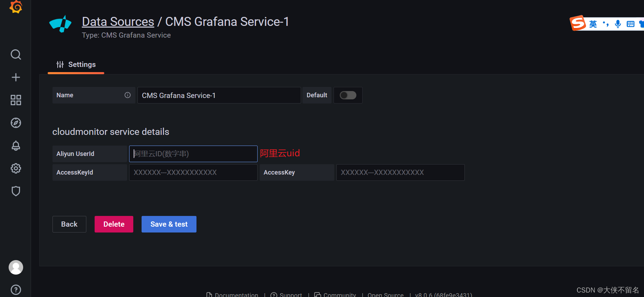This screenshot has height=297, width=644.
Task: Click the Sogou input method S logo
Action: click(578, 23)
